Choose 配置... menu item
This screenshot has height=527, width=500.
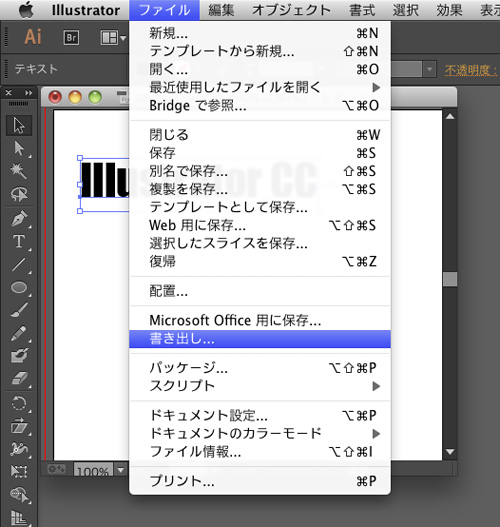260,291
